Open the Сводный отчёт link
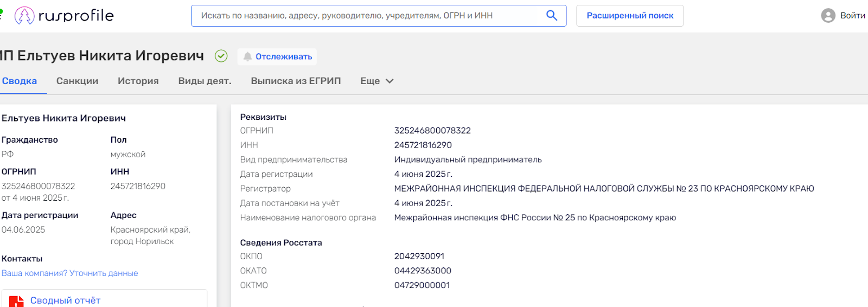The width and height of the screenshot is (868, 307). pos(65,300)
